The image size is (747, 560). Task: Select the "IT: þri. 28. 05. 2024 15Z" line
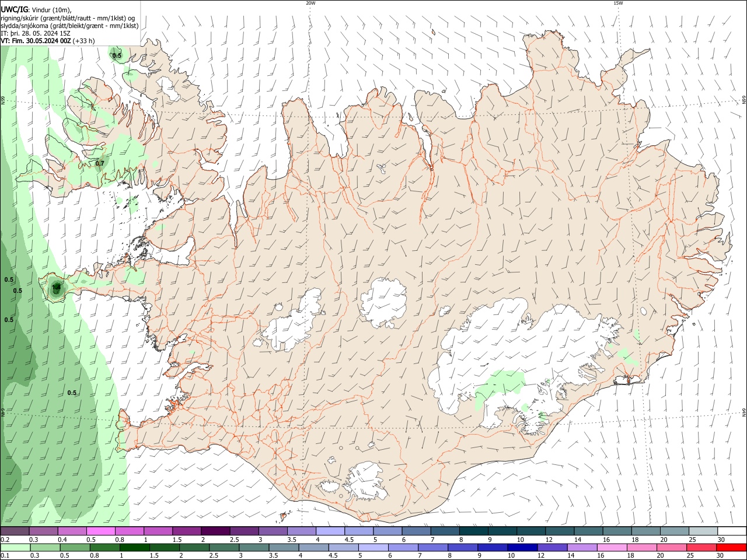point(36,33)
